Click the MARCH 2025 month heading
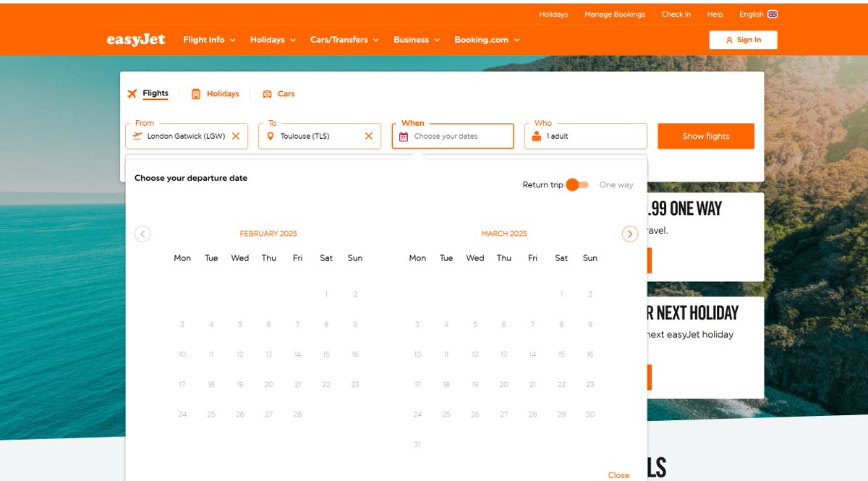 point(504,234)
